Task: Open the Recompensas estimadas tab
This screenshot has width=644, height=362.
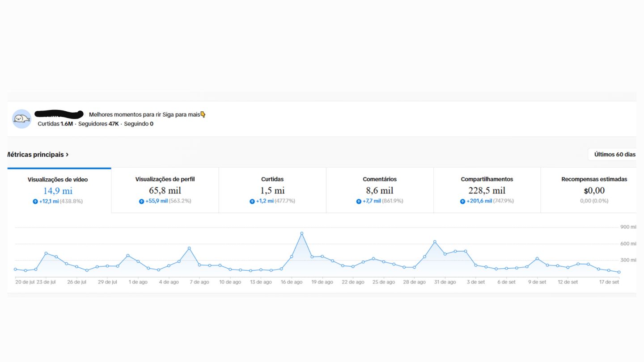Action: (589, 190)
